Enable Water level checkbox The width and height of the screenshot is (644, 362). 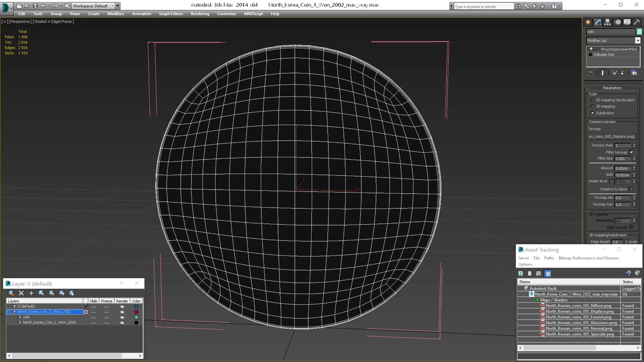pyautogui.click(x=611, y=181)
